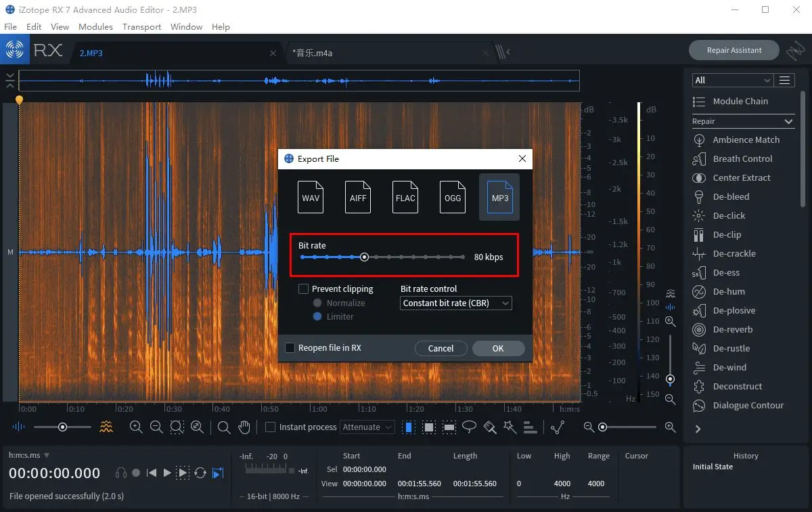
Task: Toggle loop playback
Action: click(x=200, y=473)
